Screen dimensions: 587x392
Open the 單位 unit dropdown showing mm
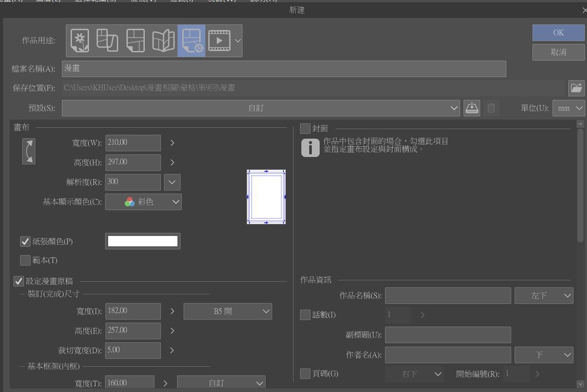point(569,108)
